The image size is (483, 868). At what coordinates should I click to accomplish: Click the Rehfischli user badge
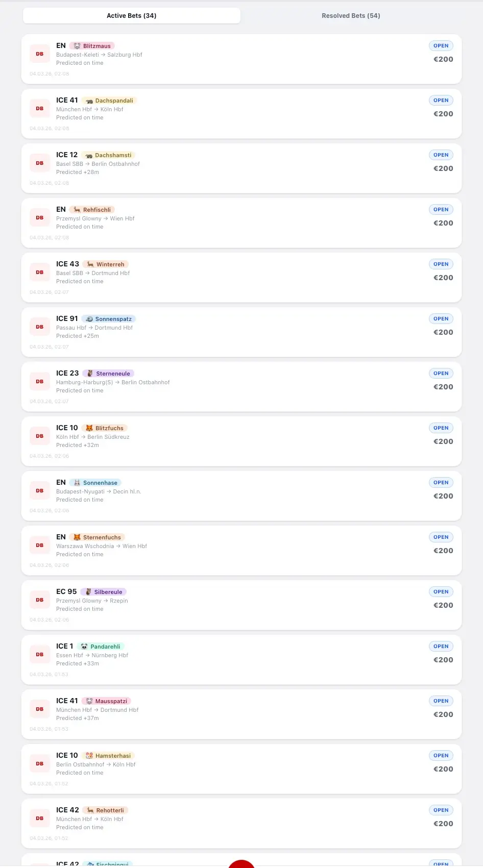pyautogui.click(x=92, y=210)
